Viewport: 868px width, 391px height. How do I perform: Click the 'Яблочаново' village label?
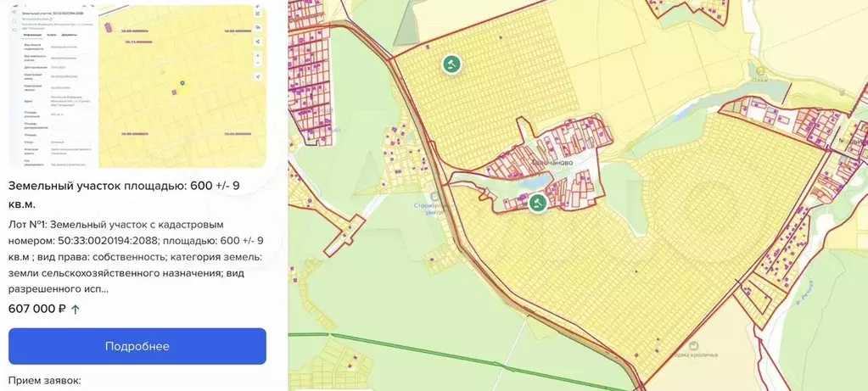[552, 163]
